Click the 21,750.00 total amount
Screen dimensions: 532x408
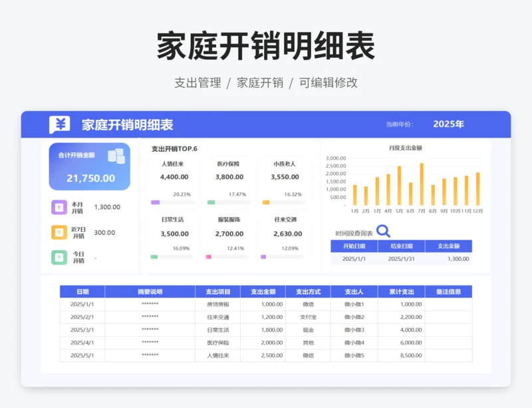click(90, 178)
